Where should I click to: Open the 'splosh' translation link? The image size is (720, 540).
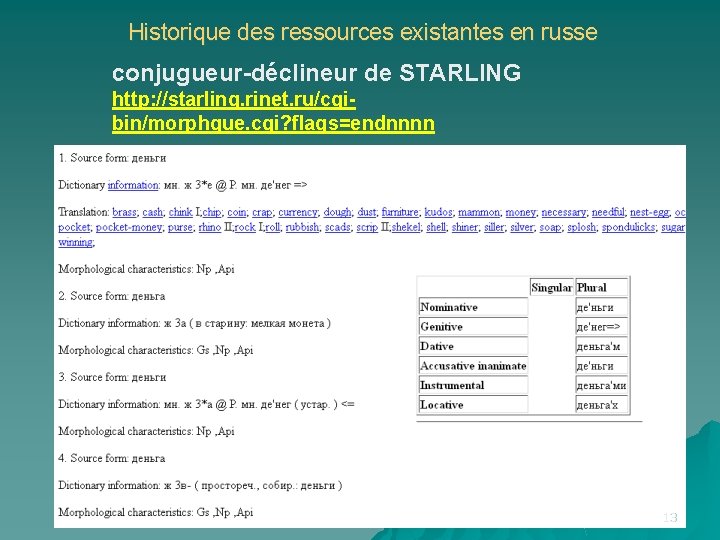pyautogui.click(x=581, y=227)
